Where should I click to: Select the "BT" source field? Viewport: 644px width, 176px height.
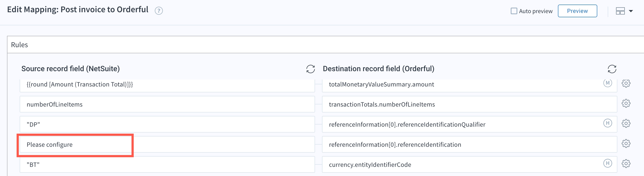[x=167, y=164]
